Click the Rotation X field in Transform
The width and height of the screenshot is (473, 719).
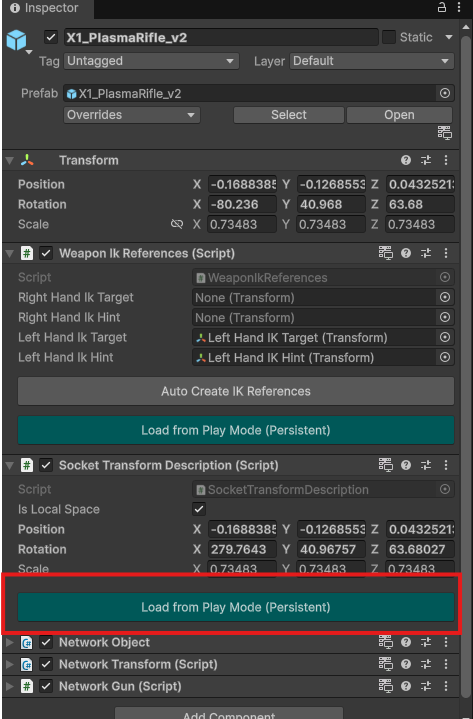(242, 205)
